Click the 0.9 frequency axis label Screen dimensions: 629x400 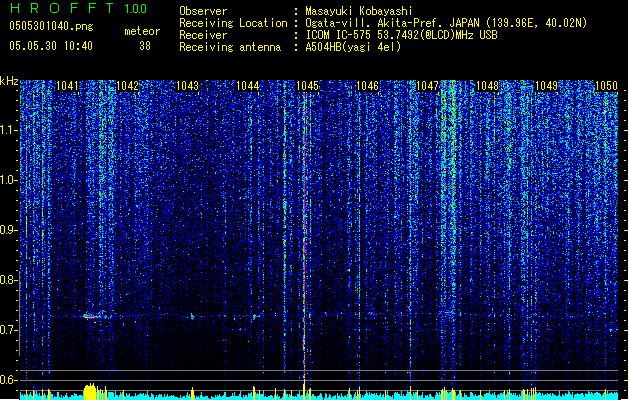point(9,230)
